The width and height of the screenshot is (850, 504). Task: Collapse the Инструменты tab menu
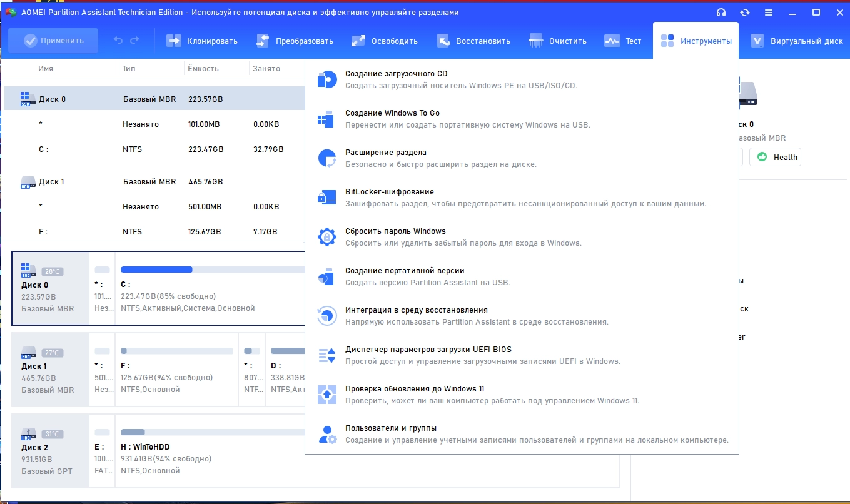(696, 41)
